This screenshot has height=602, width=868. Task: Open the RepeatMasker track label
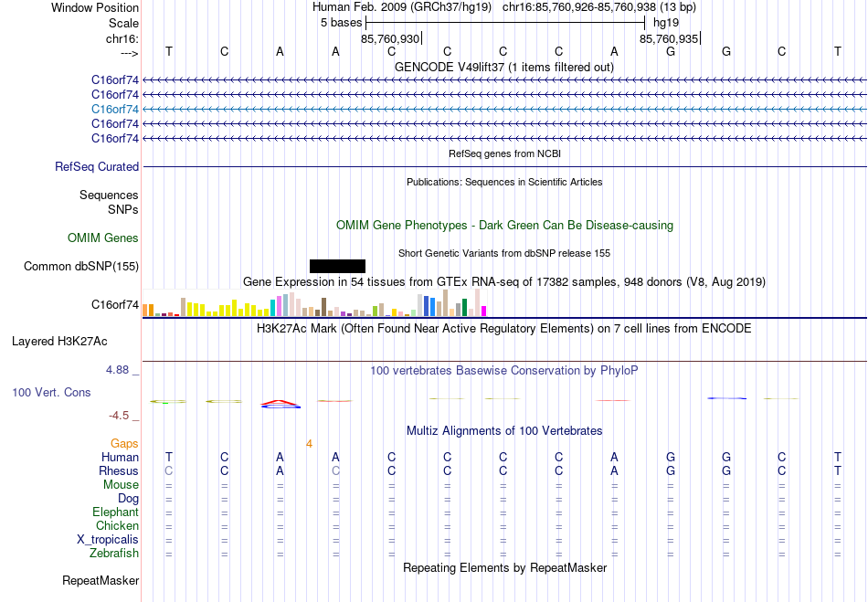tap(101, 581)
